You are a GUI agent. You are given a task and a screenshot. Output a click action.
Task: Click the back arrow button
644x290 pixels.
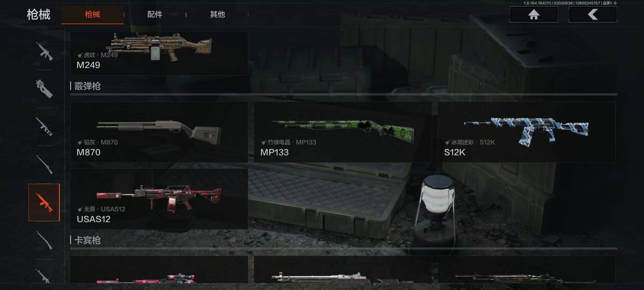pos(593,14)
